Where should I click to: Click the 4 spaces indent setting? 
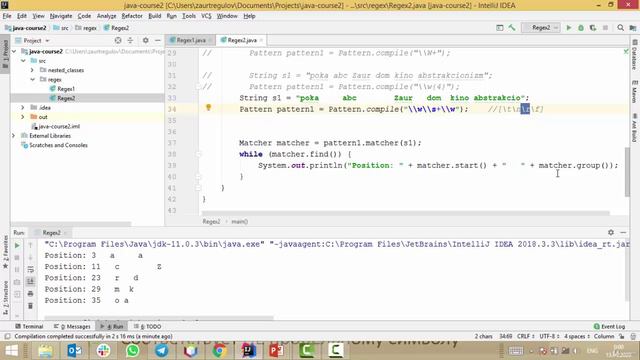click(x=577, y=336)
